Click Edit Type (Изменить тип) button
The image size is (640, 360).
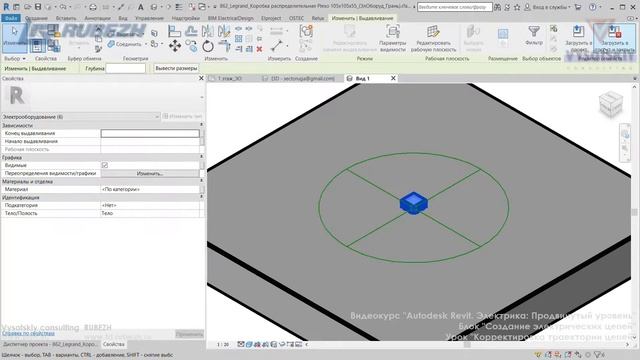point(182,117)
